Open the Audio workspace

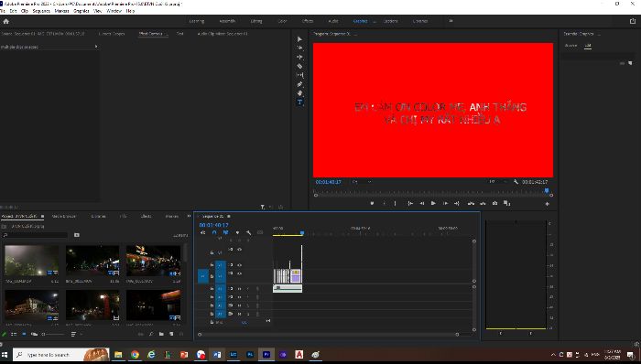tap(333, 21)
